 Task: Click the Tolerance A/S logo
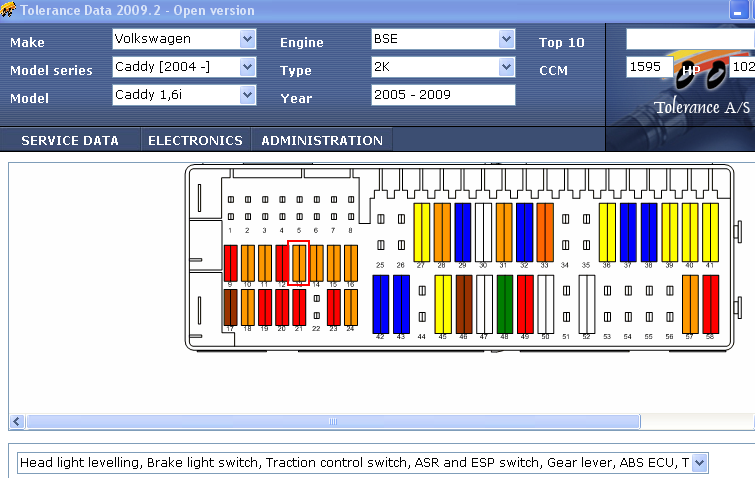click(x=701, y=107)
